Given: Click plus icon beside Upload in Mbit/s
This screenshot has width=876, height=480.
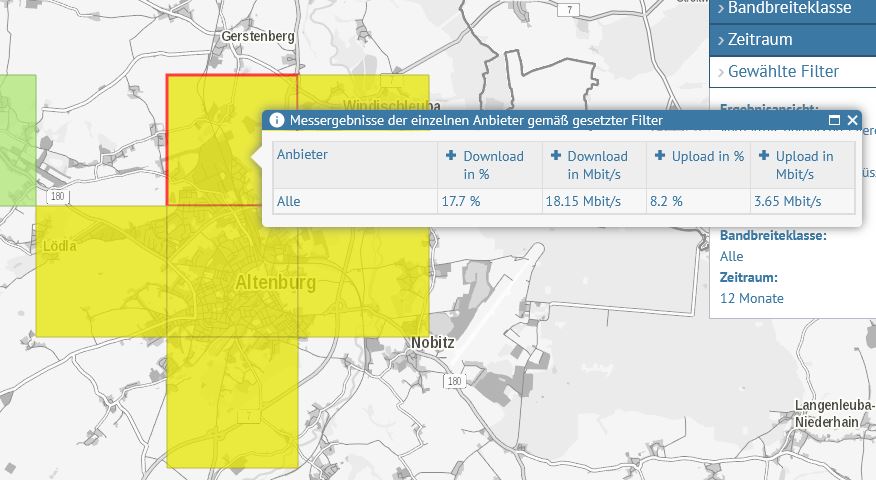Looking at the screenshot, I should [764, 156].
